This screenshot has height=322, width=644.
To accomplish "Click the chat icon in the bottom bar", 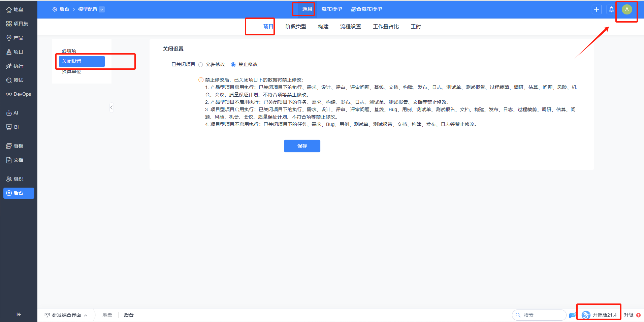I will (573, 315).
